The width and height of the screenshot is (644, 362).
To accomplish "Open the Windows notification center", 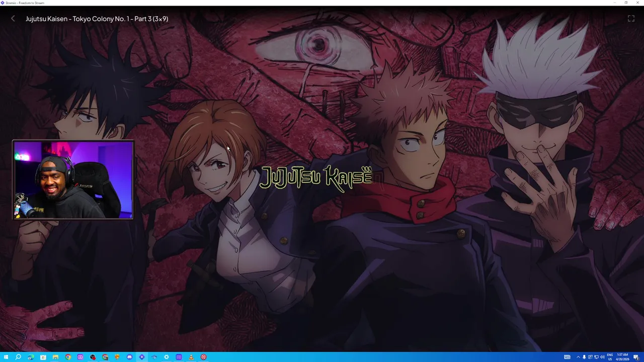I will [636, 357].
